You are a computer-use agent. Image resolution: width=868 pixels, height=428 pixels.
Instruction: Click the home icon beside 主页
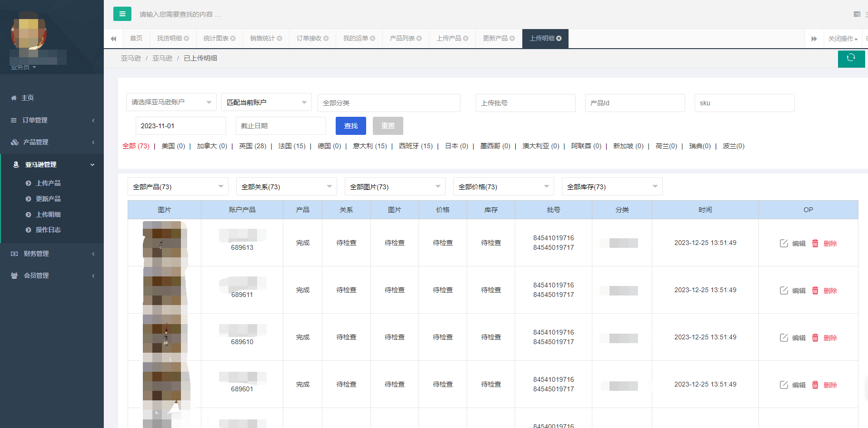click(x=14, y=98)
